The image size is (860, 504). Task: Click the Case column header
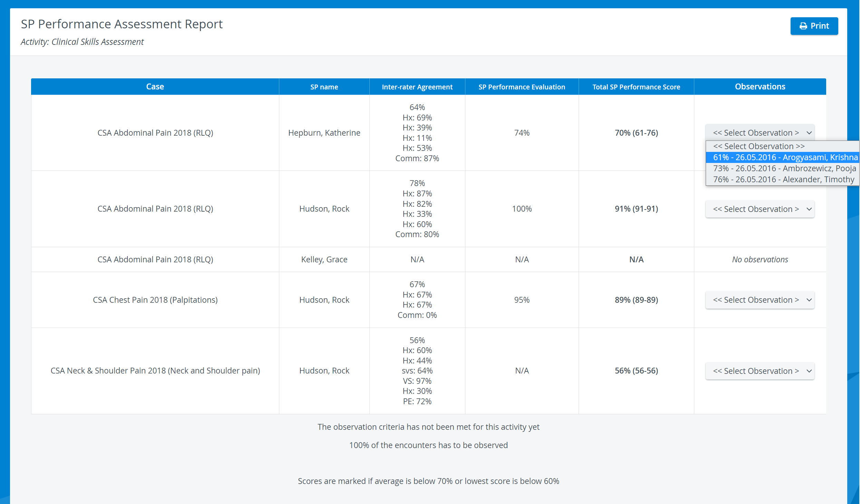click(155, 87)
